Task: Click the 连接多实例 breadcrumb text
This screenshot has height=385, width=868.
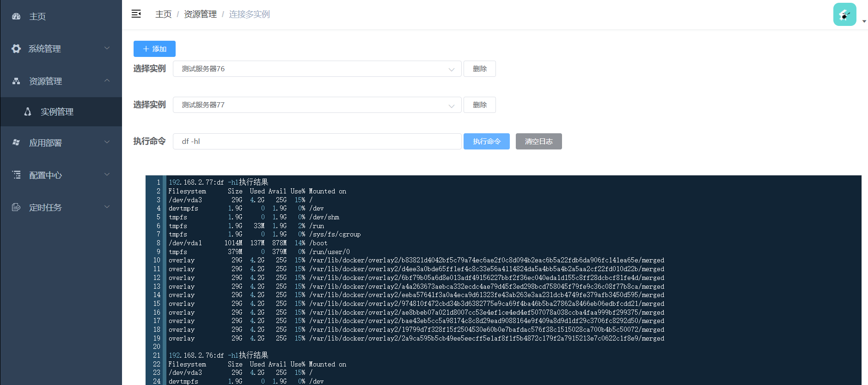Action: (x=250, y=14)
